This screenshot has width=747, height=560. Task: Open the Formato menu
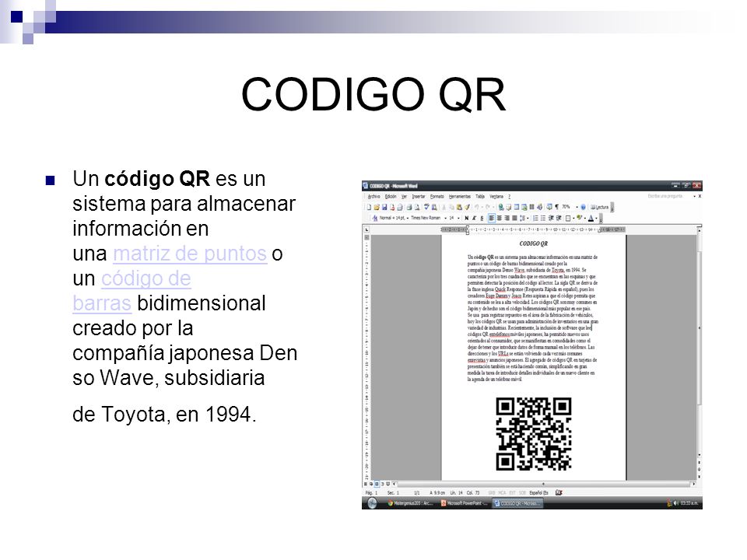click(437, 197)
